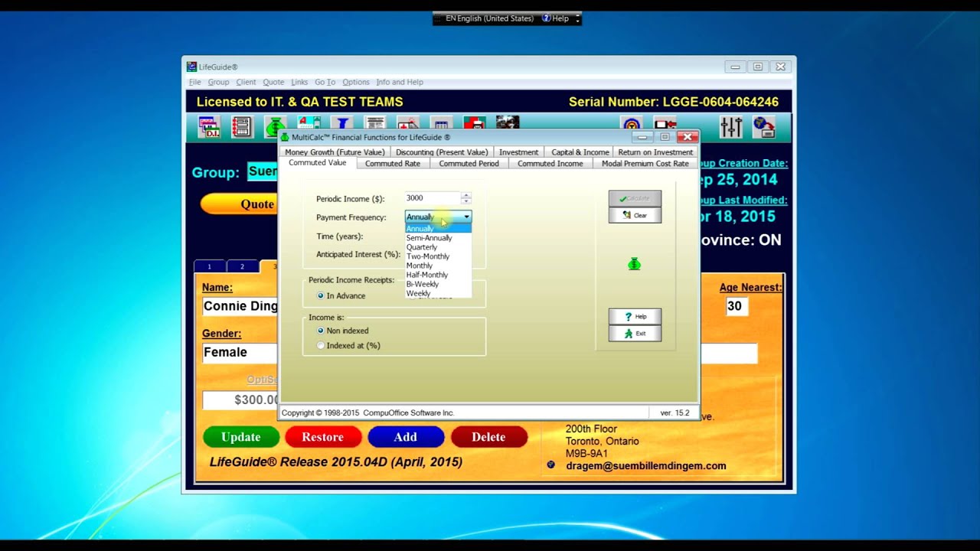Click EN English language bar indicator
This screenshot has width=980, height=551.
[x=488, y=18]
